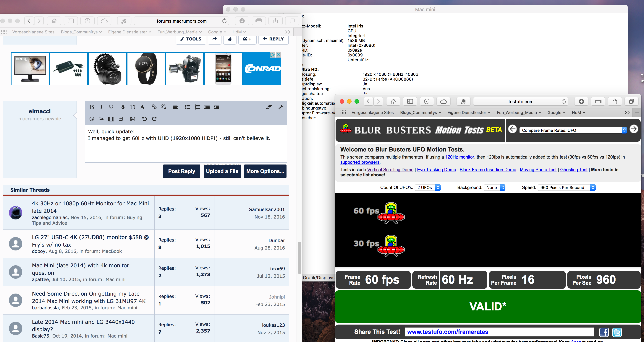
Task: Click the macrumors page vertical scrollbar
Action: 299,258
